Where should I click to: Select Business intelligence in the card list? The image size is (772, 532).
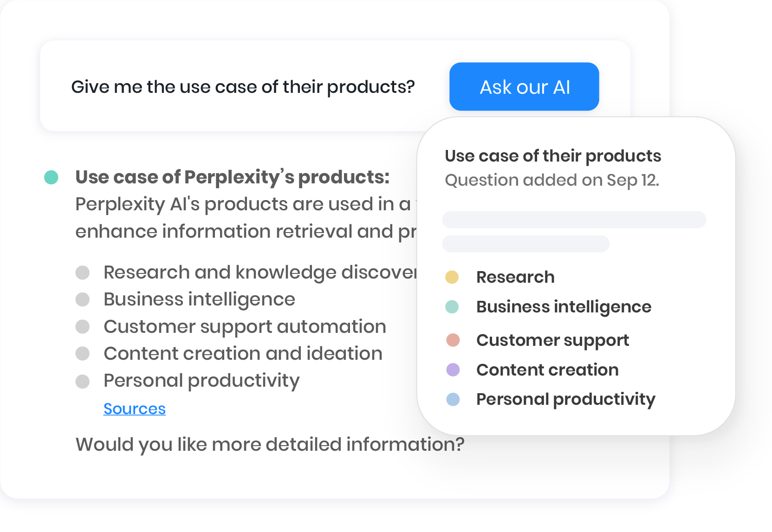point(564,307)
